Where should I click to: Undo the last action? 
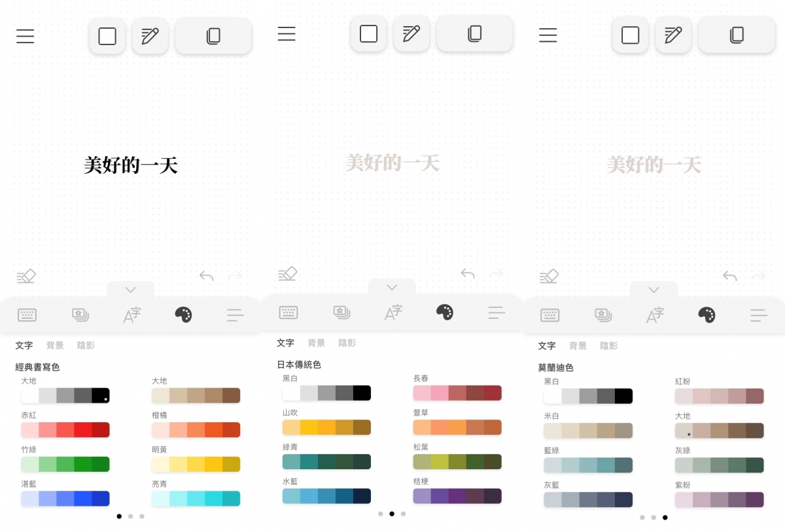206,276
